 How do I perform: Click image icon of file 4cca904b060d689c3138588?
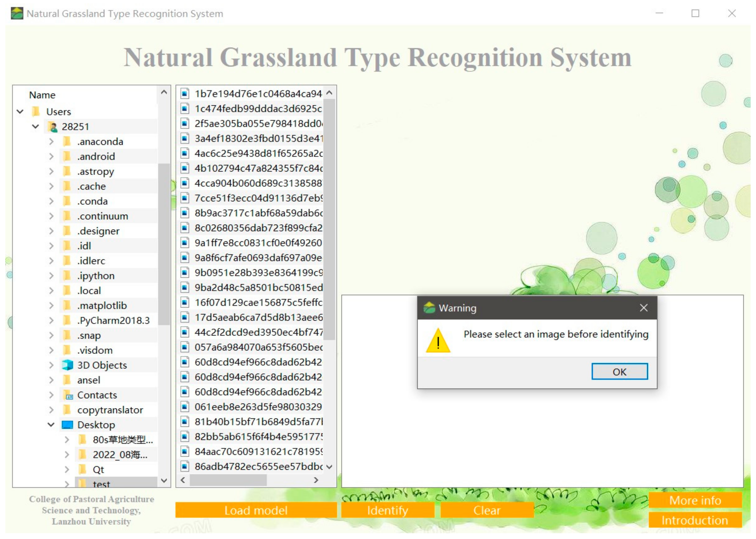(x=185, y=183)
